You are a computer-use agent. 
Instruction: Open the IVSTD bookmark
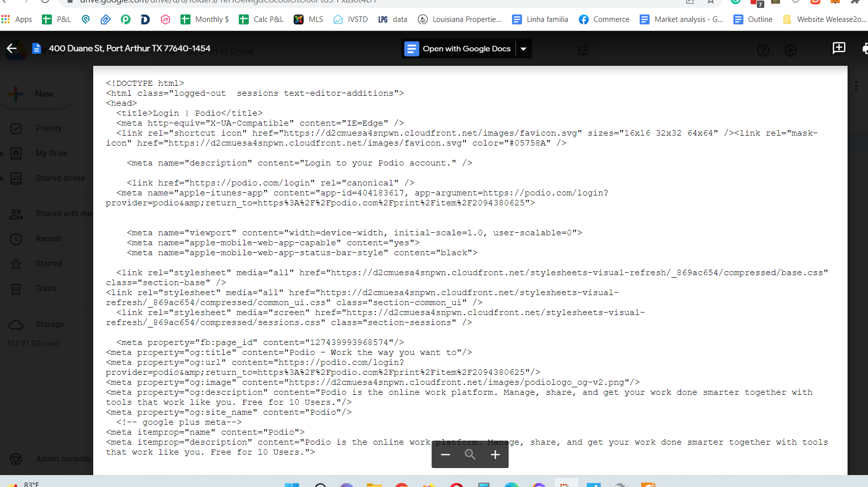point(350,19)
